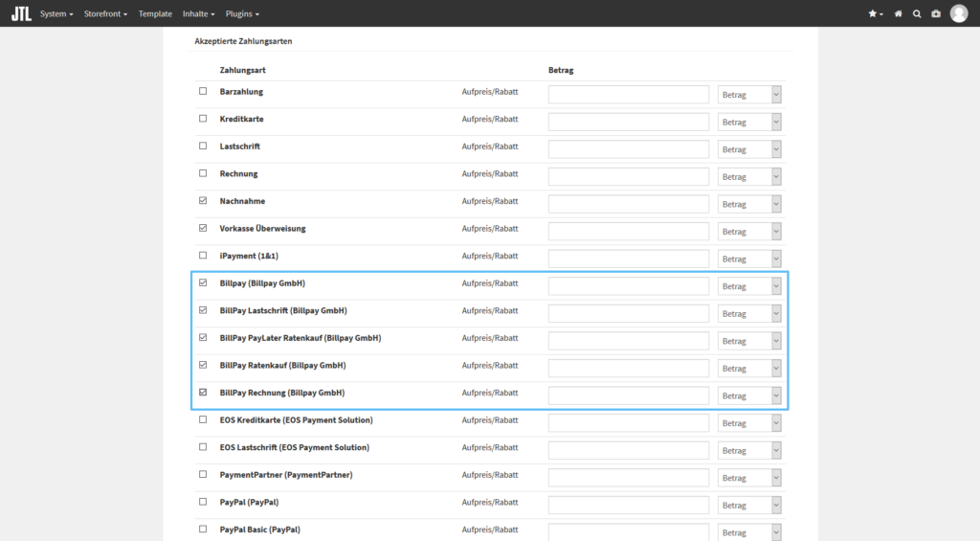Click the first-aid kit help icon

pos(936,14)
